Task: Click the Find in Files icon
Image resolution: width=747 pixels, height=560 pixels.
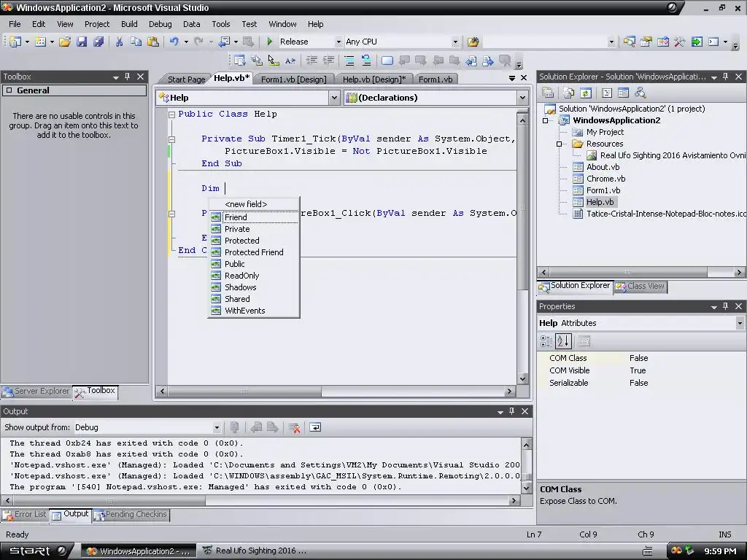Action: pyautogui.click(x=473, y=42)
